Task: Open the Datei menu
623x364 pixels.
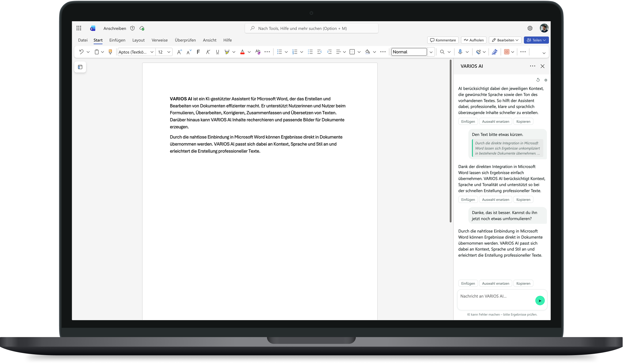Action: (83, 40)
